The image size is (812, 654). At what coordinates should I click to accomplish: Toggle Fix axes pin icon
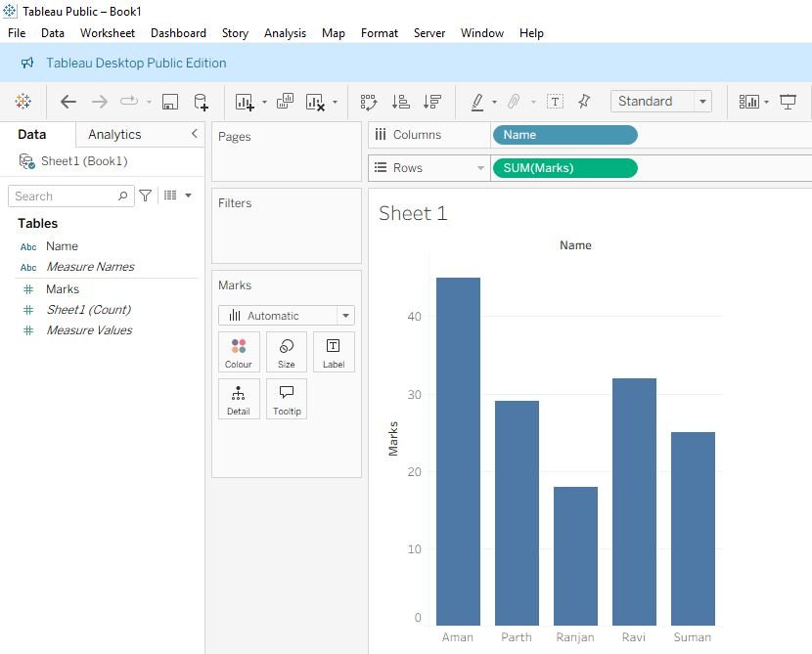coord(584,102)
